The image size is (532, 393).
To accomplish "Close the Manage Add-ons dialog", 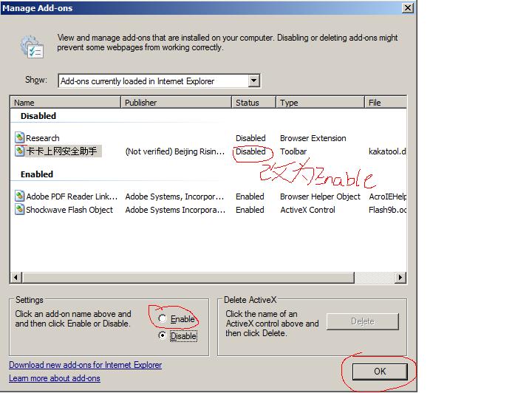I will [408, 8].
